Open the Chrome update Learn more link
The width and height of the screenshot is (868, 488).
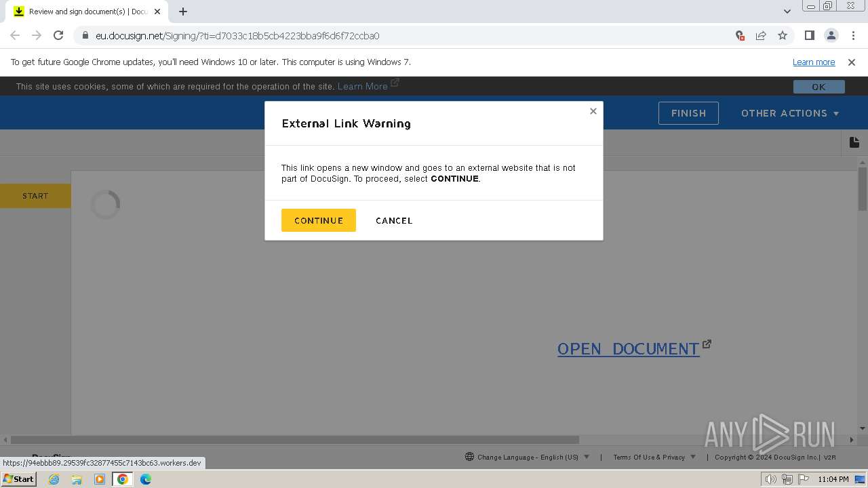coord(814,62)
